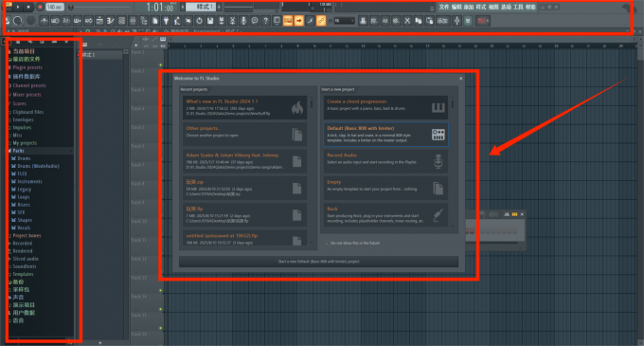Select Record Audio template
This screenshot has height=346, width=644.
pyautogui.click(x=385, y=161)
